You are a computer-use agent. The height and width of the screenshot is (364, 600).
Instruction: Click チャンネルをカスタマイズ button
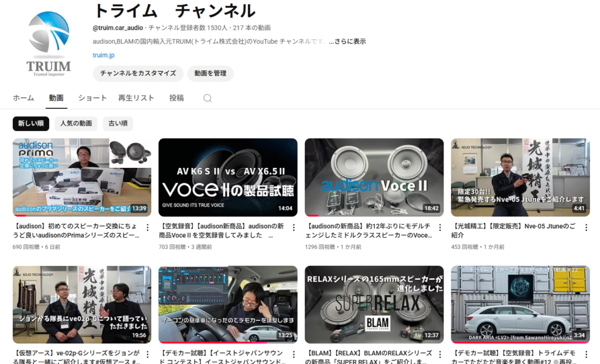[x=138, y=73]
